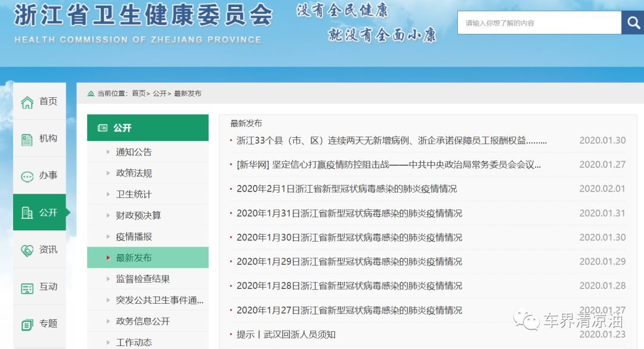Click arrow marker before 通知公告
Viewport: 644px width, 349px height.
tap(108, 152)
